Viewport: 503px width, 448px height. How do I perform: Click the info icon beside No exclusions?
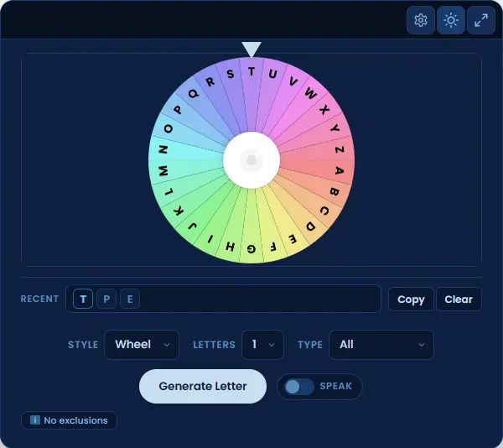coord(35,419)
